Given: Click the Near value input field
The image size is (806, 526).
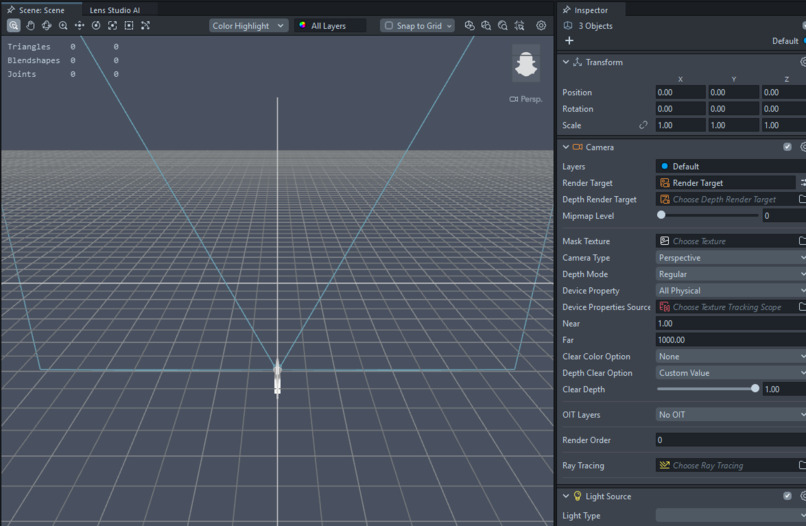Looking at the screenshot, I should (x=730, y=323).
